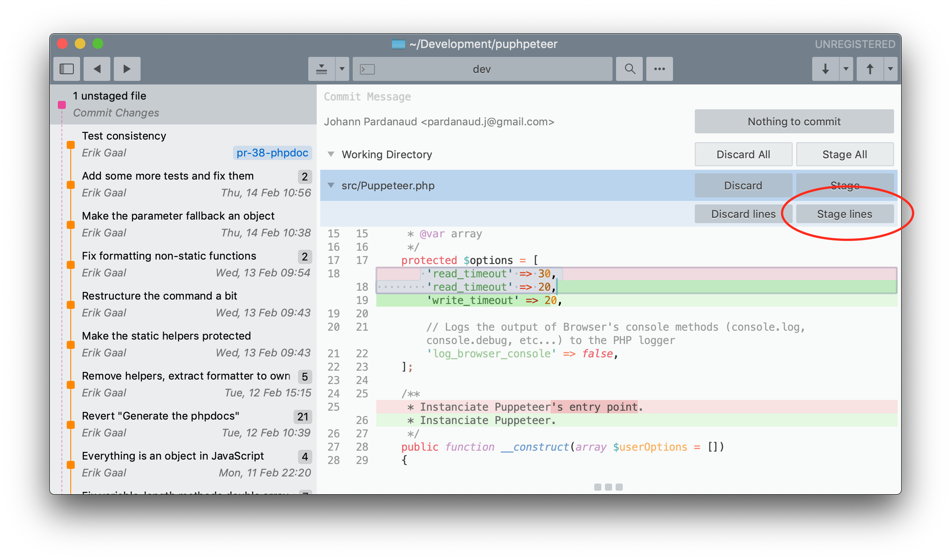
Task: Click the Discard All button
Action: 743,154
